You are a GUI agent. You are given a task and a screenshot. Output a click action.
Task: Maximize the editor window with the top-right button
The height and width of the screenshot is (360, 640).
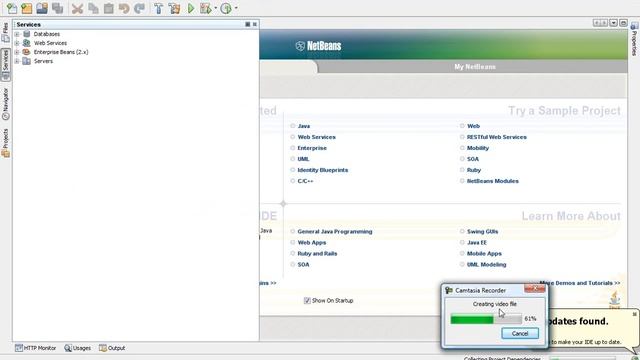coord(623,23)
